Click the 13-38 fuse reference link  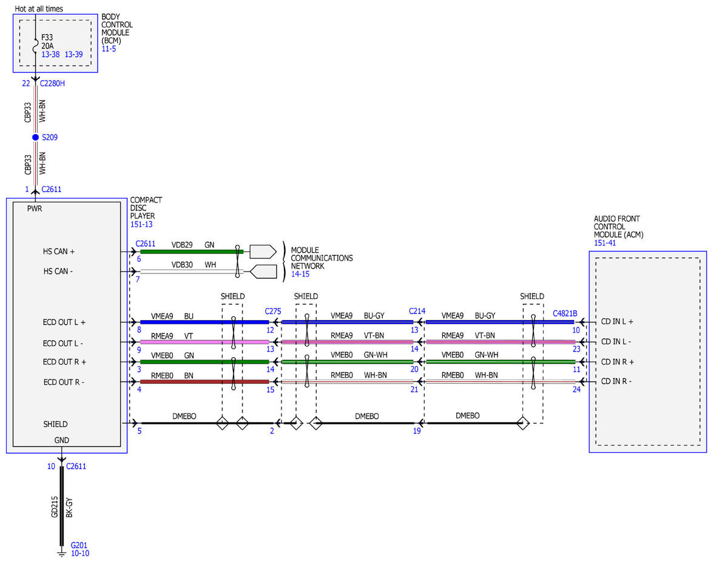(x=51, y=54)
